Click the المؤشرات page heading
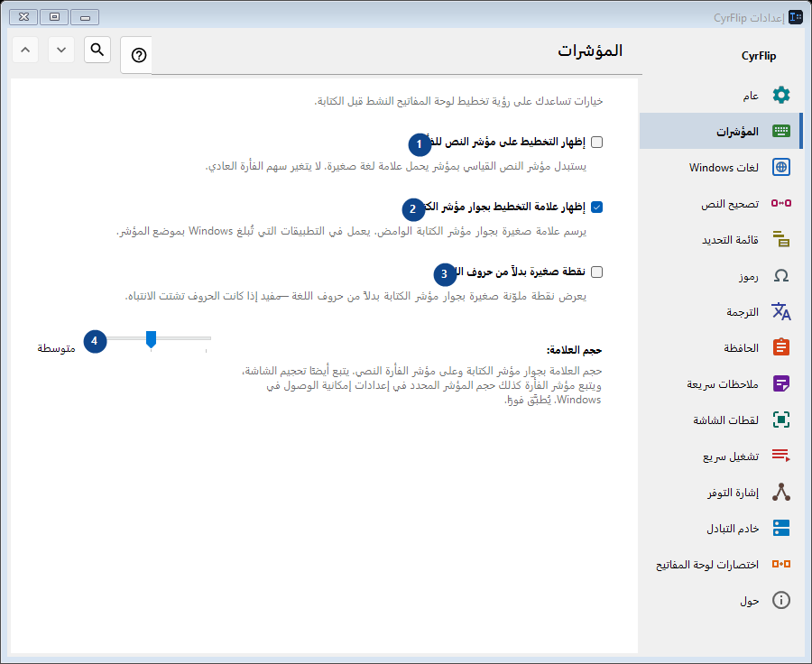Image resolution: width=812 pixels, height=664 pixels. [x=590, y=51]
